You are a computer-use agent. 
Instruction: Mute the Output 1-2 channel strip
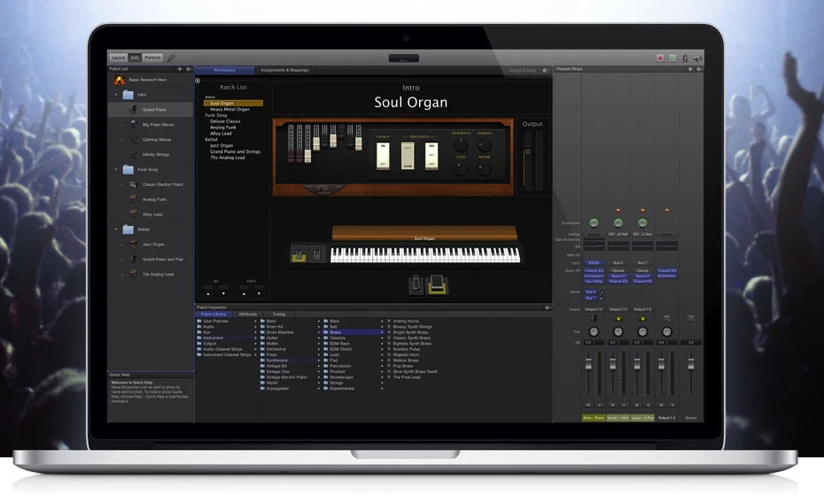(661, 405)
